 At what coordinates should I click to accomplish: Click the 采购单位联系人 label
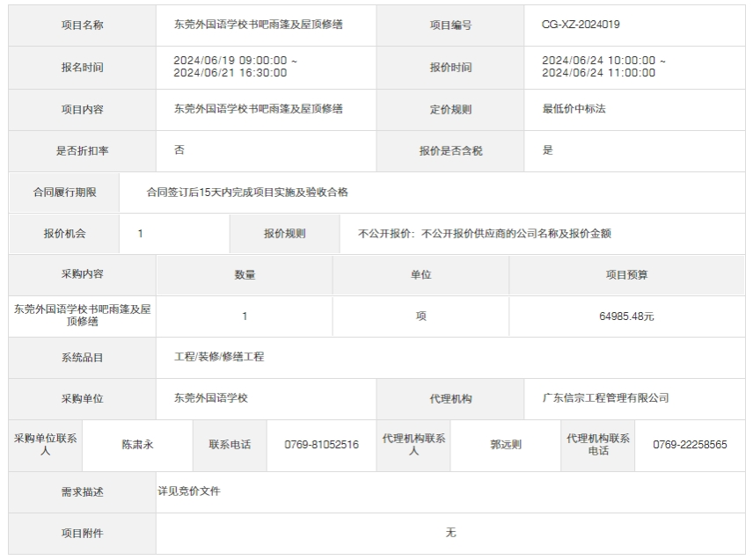click(x=45, y=445)
